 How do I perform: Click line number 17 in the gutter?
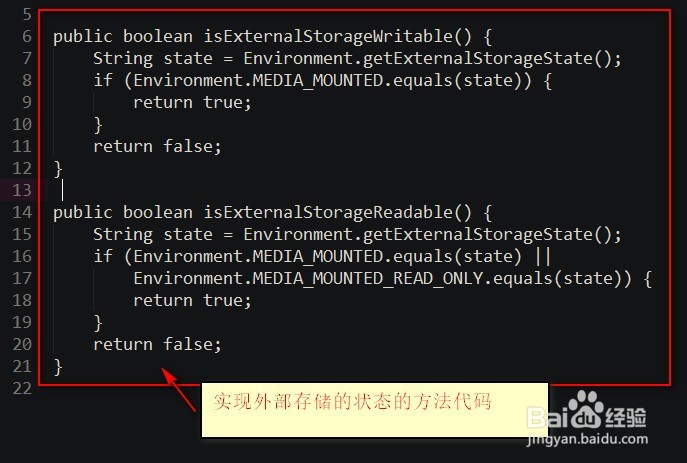click(22, 278)
